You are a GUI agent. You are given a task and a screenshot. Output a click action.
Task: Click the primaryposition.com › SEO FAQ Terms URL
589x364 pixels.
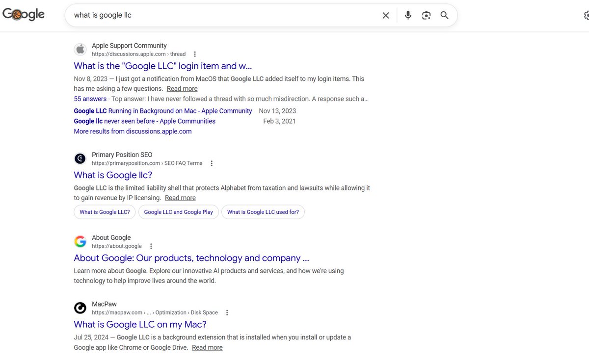point(147,163)
